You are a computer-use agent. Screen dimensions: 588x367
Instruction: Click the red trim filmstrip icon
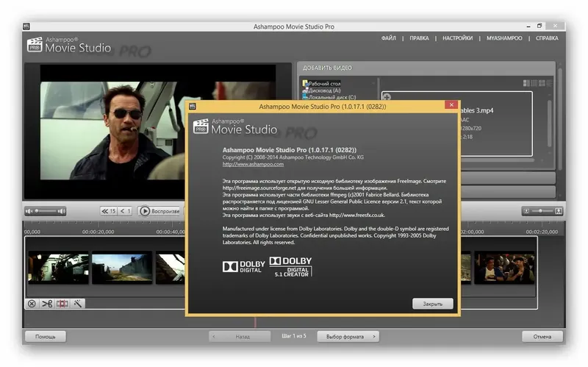[x=62, y=304]
